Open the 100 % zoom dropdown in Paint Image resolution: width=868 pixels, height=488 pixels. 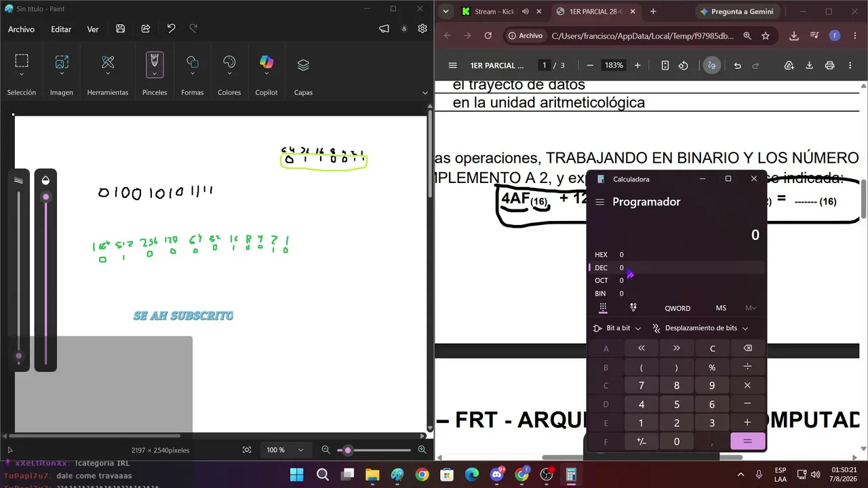[300, 450]
